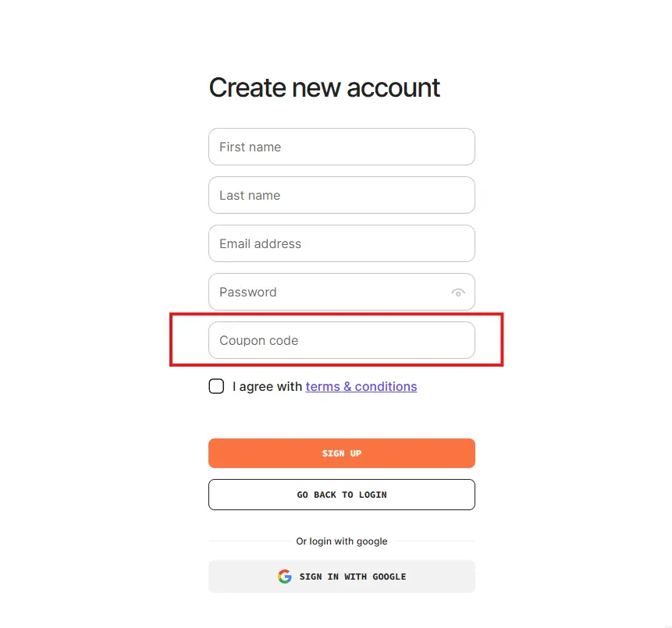The width and height of the screenshot is (672, 628).
Task: Navigate to login via GO BACK TO LOGIN
Action: click(341, 494)
